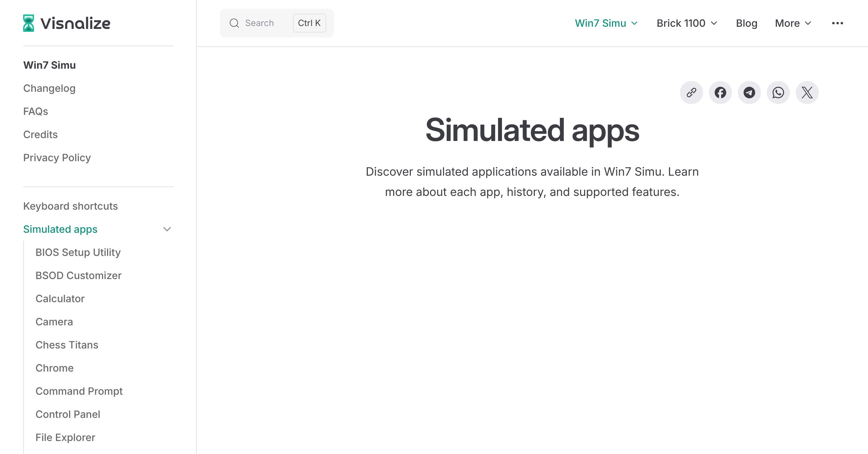This screenshot has width=868, height=454.
Task: Open the extra options ellipsis menu
Action: pos(838,23)
